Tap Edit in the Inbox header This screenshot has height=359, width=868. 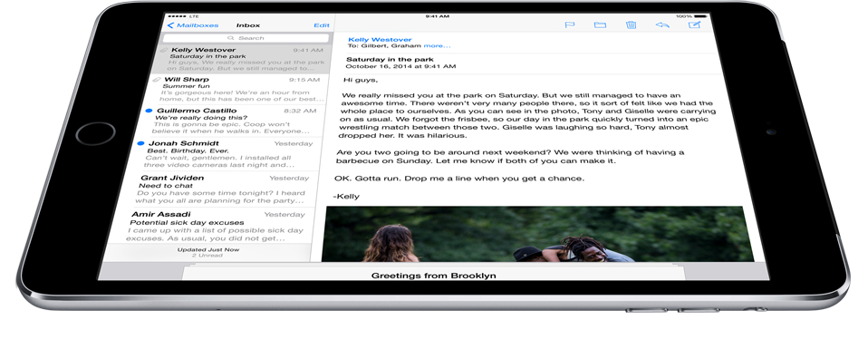pos(322,25)
